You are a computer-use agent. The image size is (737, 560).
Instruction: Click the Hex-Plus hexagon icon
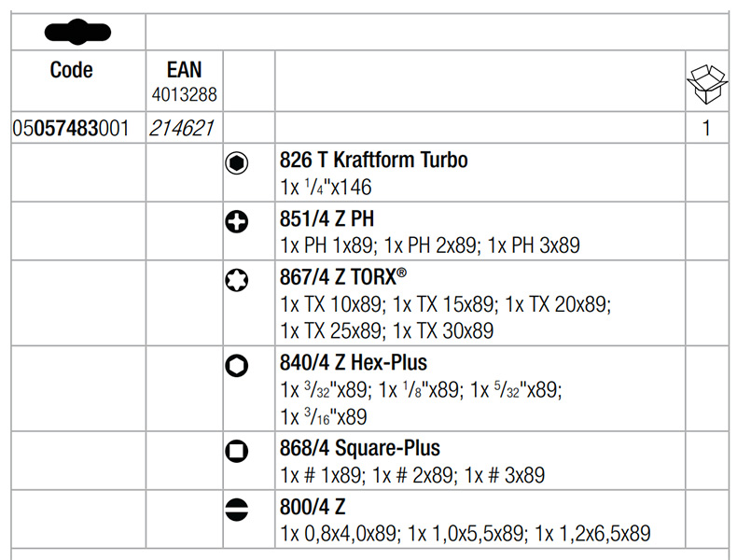pyautogui.click(x=237, y=367)
